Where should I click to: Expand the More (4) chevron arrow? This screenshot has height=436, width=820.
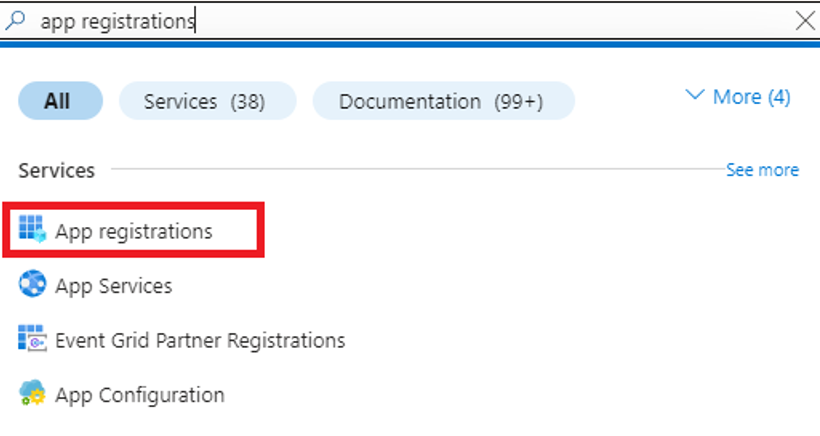tap(694, 95)
